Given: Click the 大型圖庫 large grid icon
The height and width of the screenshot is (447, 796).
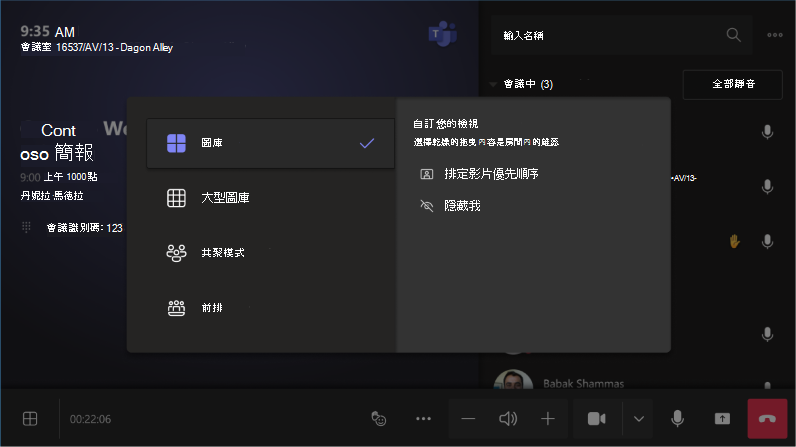Looking at the screenshot, I should [x=176, y=198].
